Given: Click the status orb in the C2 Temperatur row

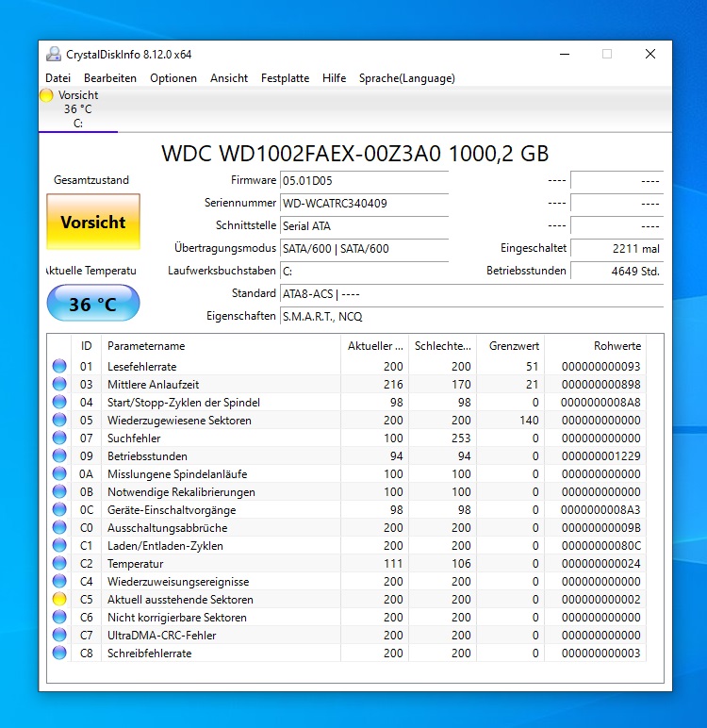Looking at the screenshot, I should click(x=59, y=563).
